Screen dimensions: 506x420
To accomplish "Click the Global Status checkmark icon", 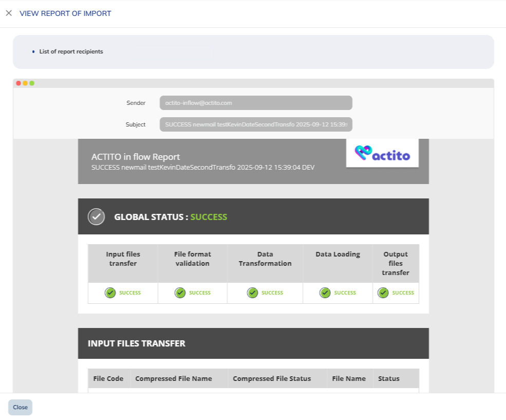I will [x=96, y=217].
